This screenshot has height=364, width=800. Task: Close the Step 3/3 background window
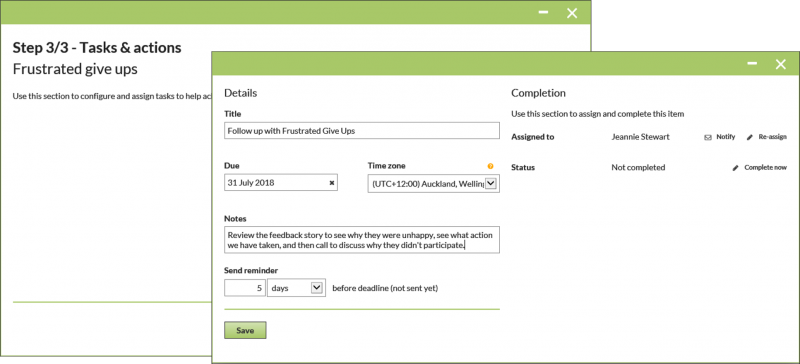[572, 13]
